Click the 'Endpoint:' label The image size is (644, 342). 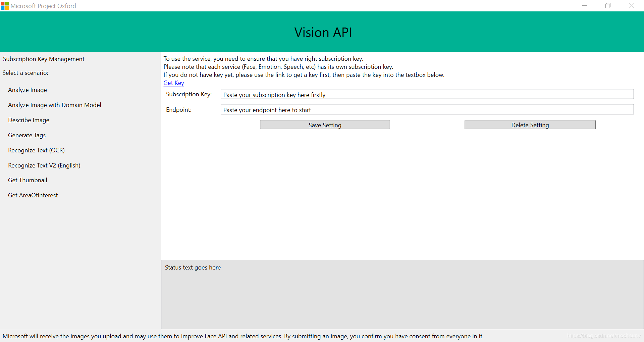pyautogui.click(x=179, y=110)
